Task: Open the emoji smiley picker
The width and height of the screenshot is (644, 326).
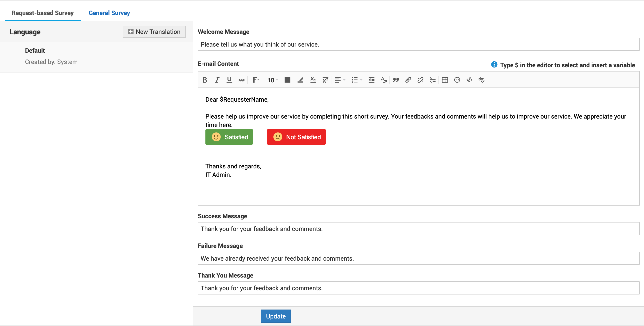Action: pos(457,80)
